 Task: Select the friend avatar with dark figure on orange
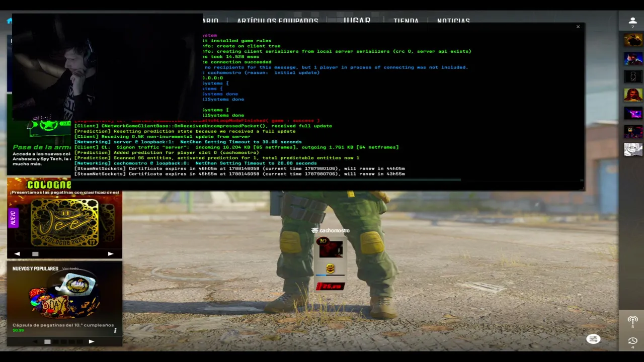pos(633,40)
